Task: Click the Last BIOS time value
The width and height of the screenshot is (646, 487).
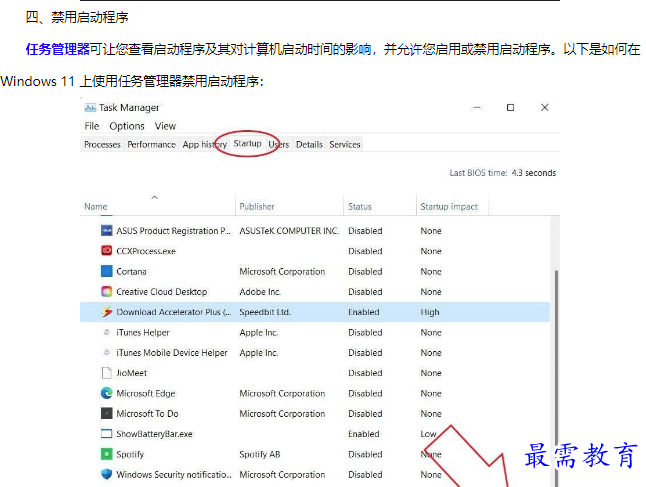Action: coord(534,173)
